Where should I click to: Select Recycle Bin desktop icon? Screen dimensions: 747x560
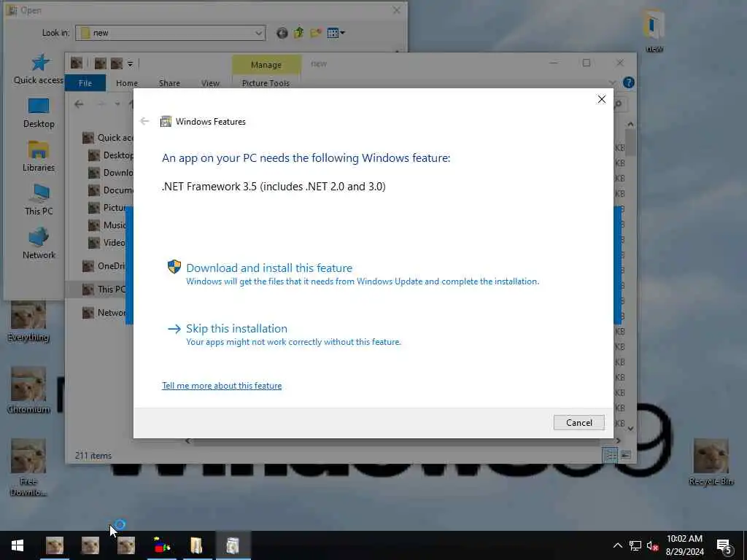coord(711,462)
